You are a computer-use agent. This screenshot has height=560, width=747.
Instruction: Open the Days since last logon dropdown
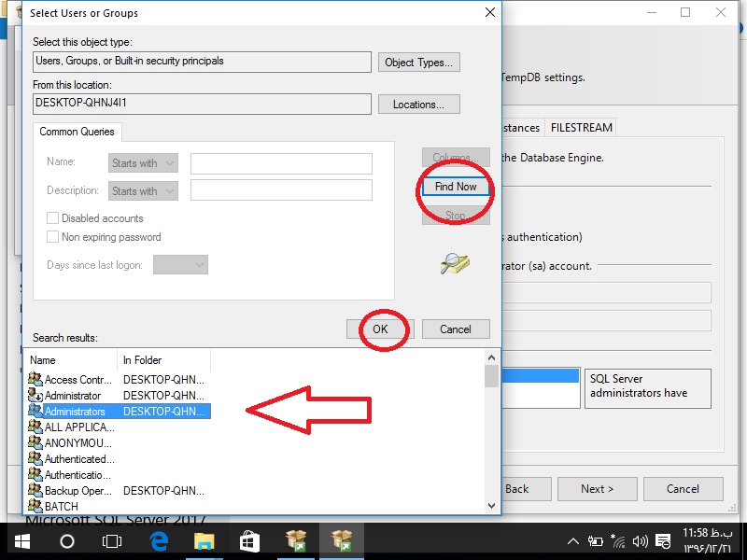180,265
